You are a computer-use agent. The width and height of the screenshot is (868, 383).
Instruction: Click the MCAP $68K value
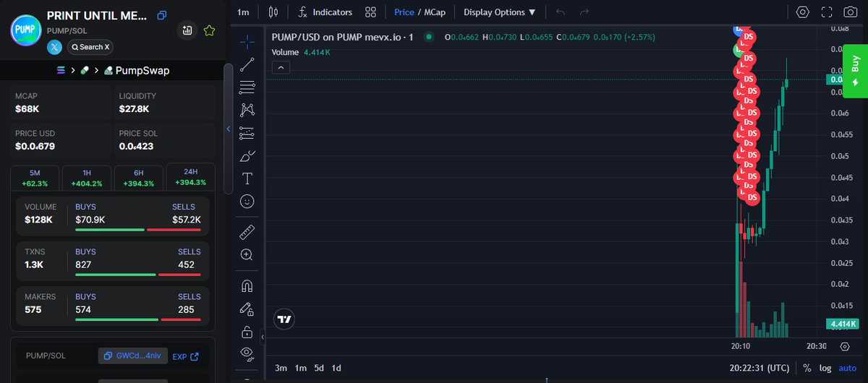(x=27, y=109)
